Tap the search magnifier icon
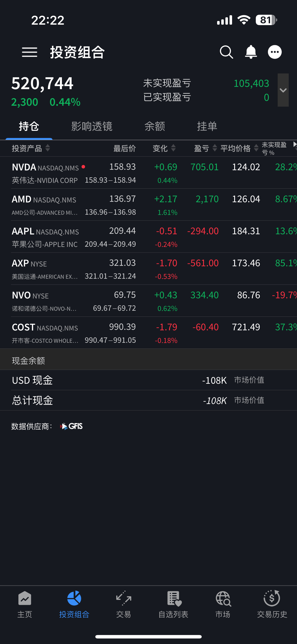297x644 pixels. [227, 52]
